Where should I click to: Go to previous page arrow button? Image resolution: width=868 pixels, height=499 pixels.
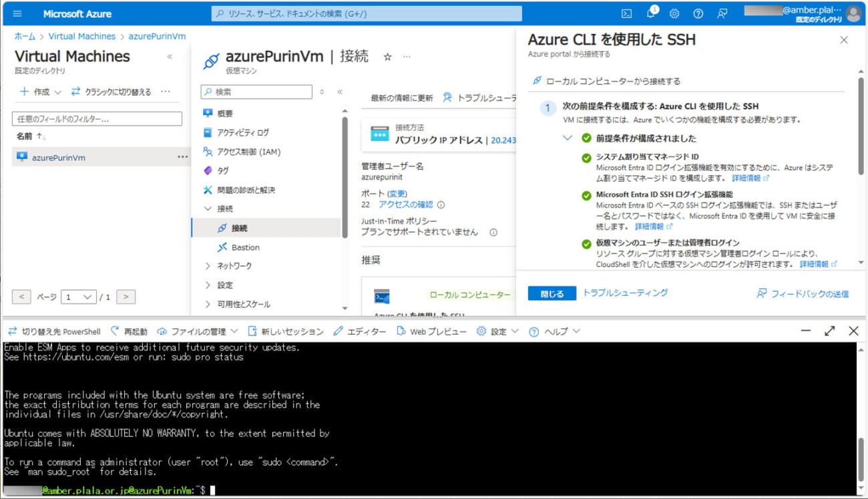(21, 297)
